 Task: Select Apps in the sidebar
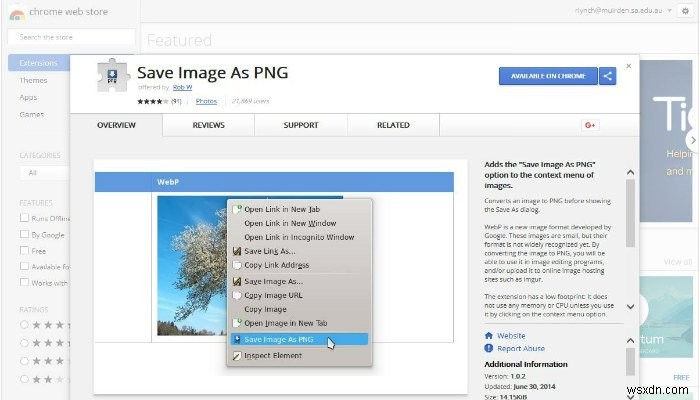[28, 97]
